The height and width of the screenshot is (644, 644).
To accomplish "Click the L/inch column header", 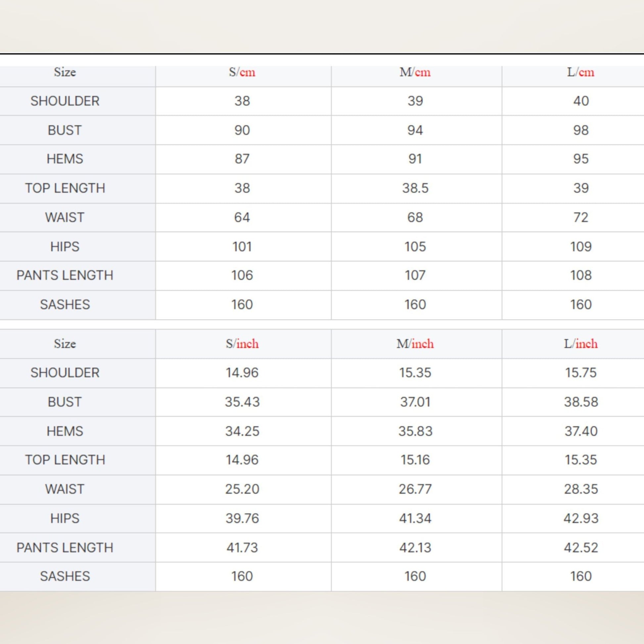I will click(580, 344).
